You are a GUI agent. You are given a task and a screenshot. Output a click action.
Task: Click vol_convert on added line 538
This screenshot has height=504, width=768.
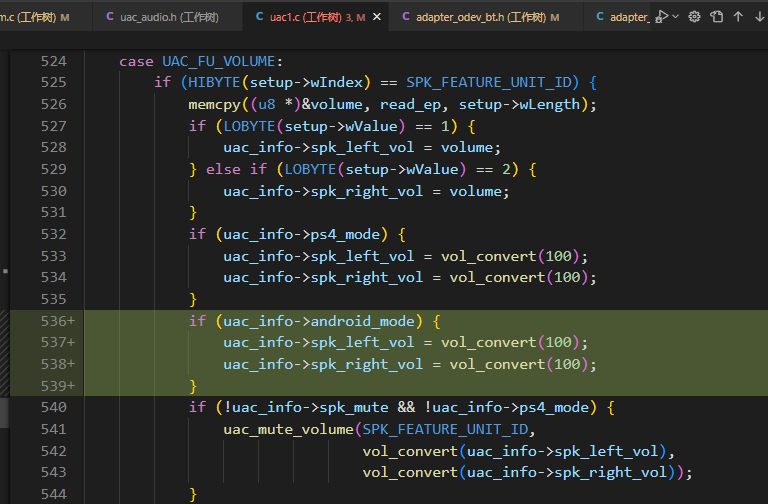pyautogui.click(x=497, y=364)
